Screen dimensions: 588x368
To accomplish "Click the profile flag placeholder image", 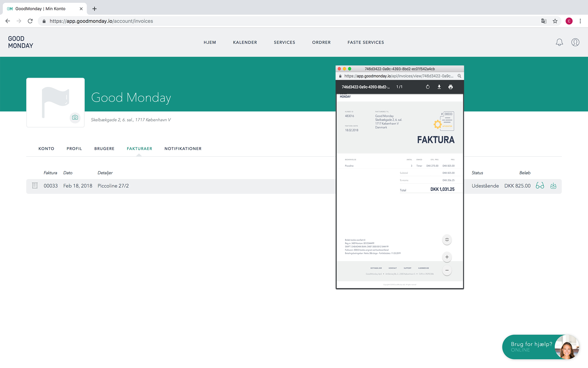I will (55, 102).
